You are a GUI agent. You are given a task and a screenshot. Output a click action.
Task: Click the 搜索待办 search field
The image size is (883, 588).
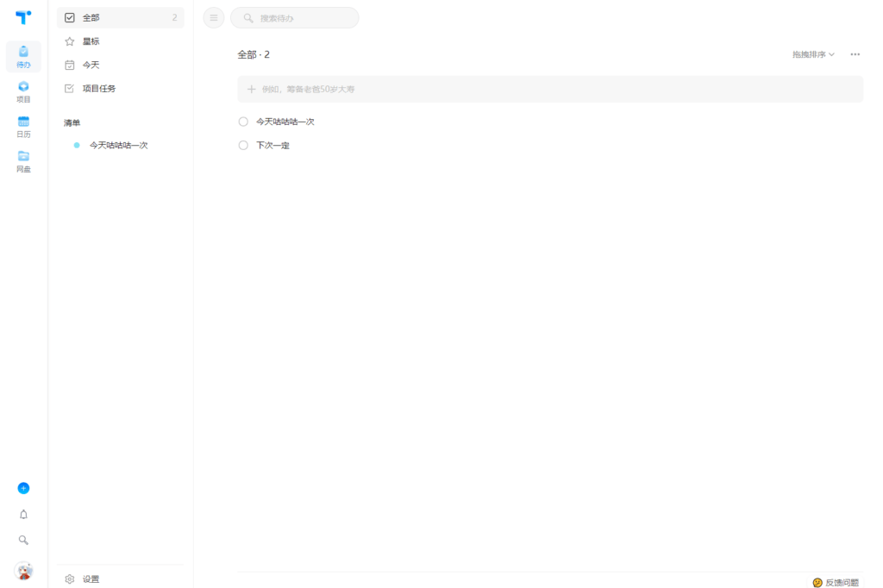tap(295, 18)
